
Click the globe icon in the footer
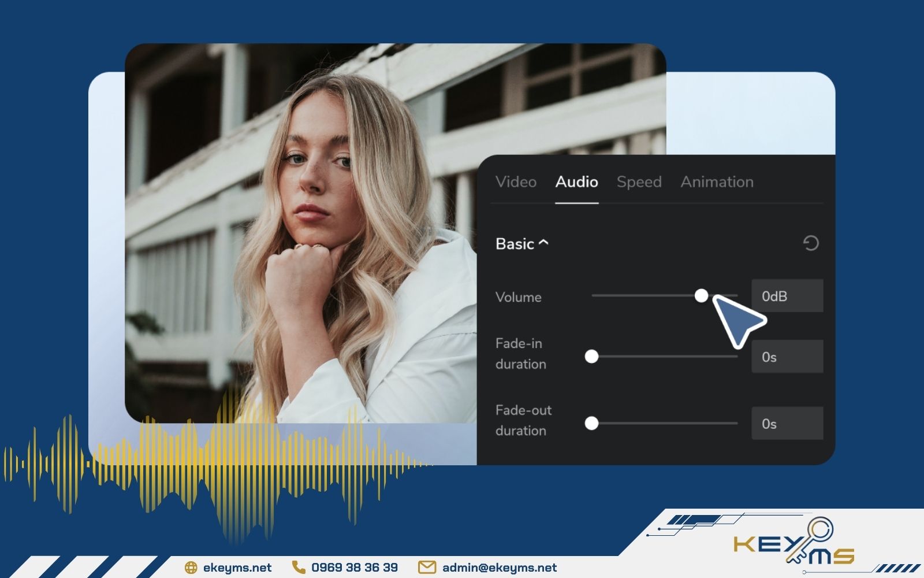click(191, 568)
